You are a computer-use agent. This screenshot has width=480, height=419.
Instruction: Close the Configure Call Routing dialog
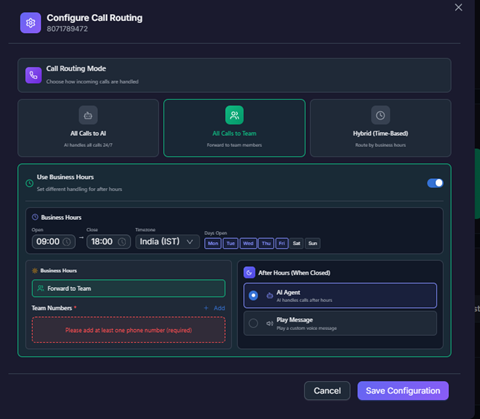point(458,7)
